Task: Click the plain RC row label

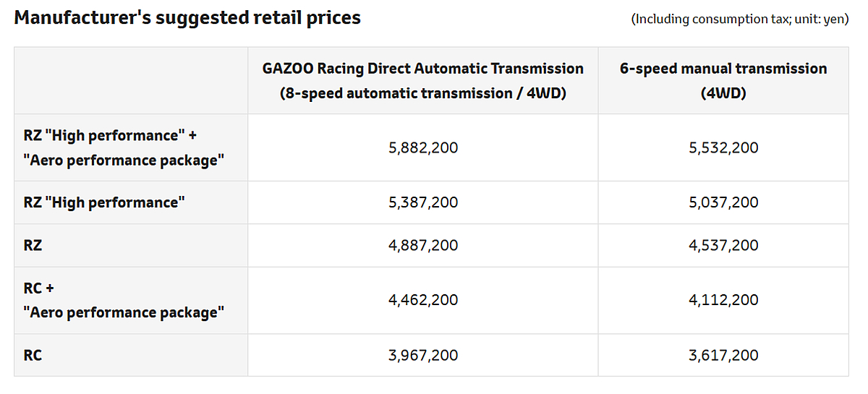Action: (x=33, y=355)
